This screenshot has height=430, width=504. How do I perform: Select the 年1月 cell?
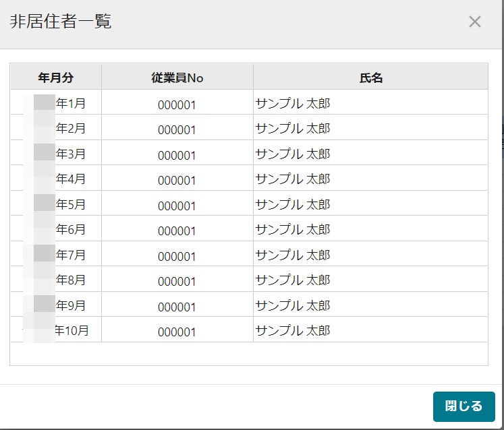[56, 102]
